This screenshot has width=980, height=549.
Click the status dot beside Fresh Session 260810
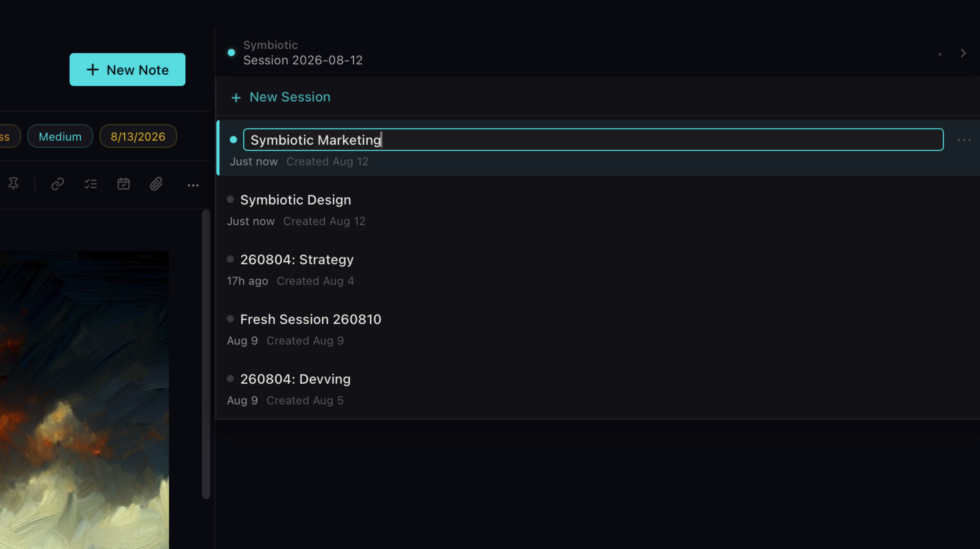pyautogui.click(x=230, y=319)
